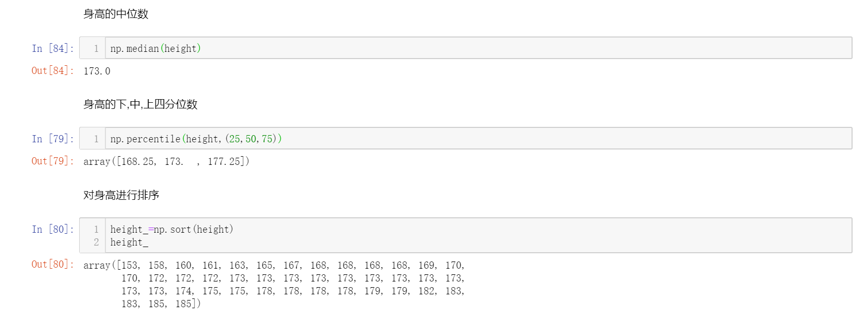Select the 身高的下,中,上四分位数 markdown cell
The height and width of the screenshot is (319, 868).
[140, 104]
